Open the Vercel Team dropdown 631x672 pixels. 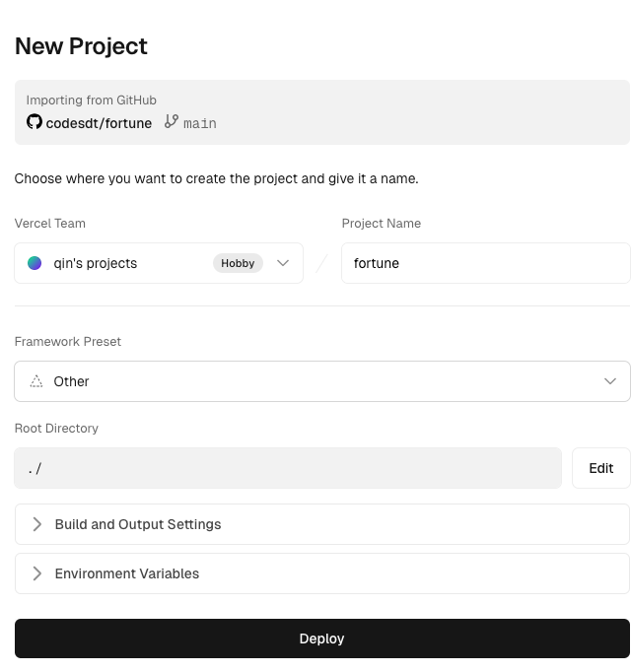tap(159, 263)
